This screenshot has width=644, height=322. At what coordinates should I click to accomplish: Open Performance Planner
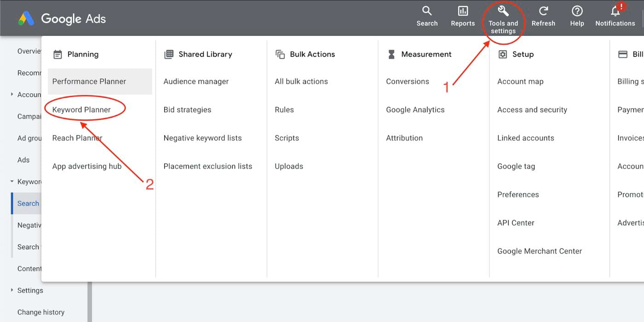pyautogui.click(x=100, y=81)
